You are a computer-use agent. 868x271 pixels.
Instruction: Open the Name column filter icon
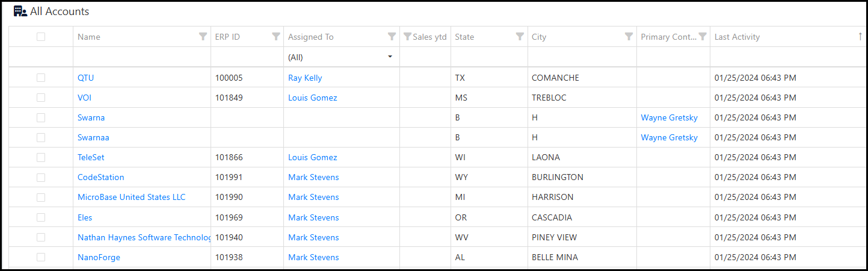[x=203, y=37]
